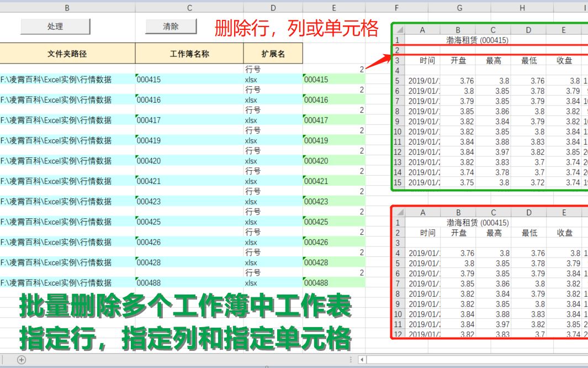Select workbook name cell 000426 in column C
The image size is (588, 368).
[189, 241]
